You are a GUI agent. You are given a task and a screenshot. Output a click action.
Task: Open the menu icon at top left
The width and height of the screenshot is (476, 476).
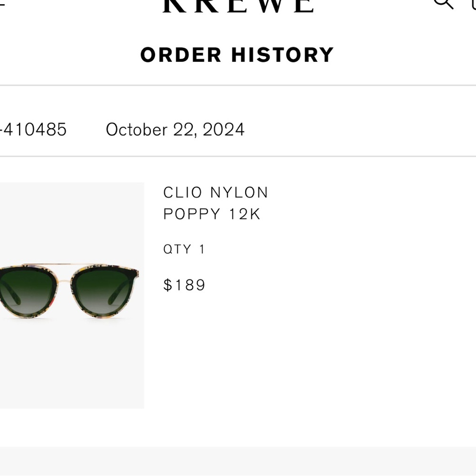pos(2,4)
